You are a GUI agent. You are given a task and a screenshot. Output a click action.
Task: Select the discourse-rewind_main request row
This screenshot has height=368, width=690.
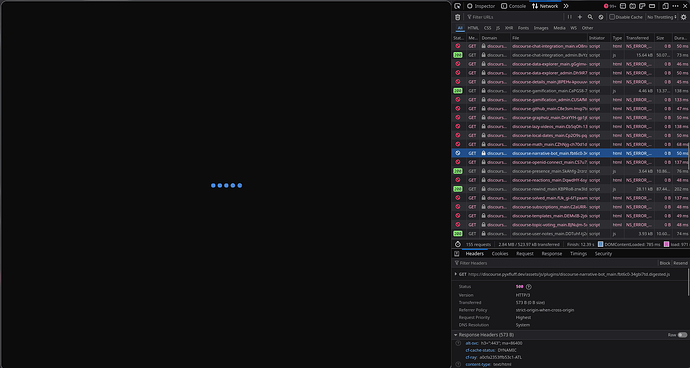click(x=570, y=189)
